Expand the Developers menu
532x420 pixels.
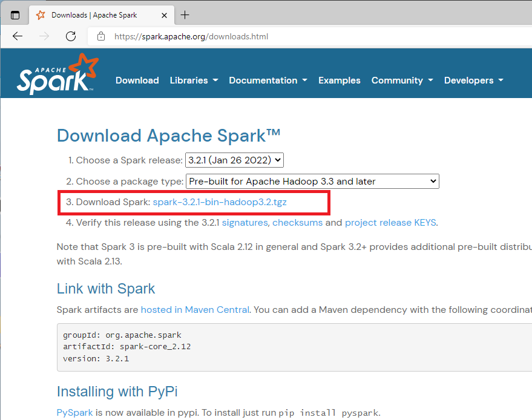474,80
